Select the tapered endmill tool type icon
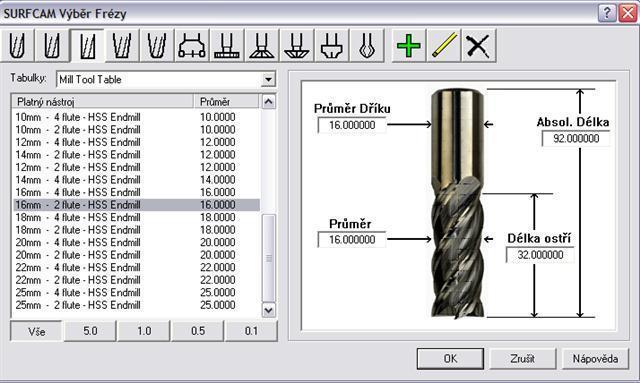 point(122,45)
